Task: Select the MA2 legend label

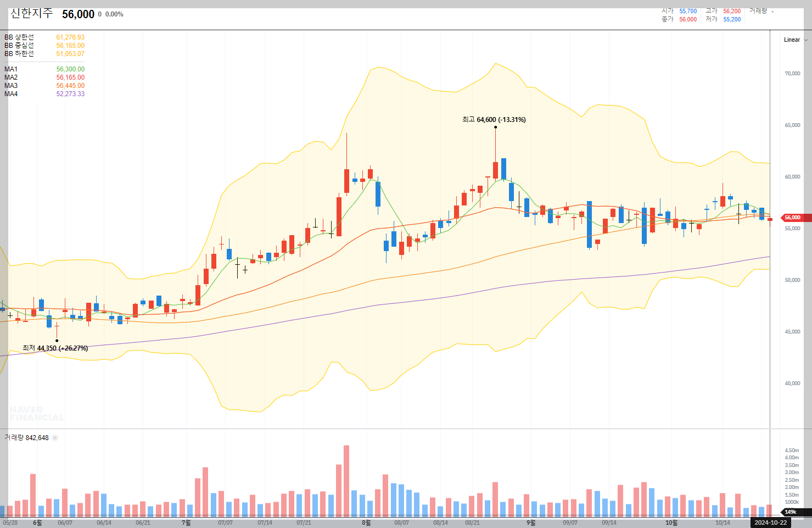Action: coord(11,77)
